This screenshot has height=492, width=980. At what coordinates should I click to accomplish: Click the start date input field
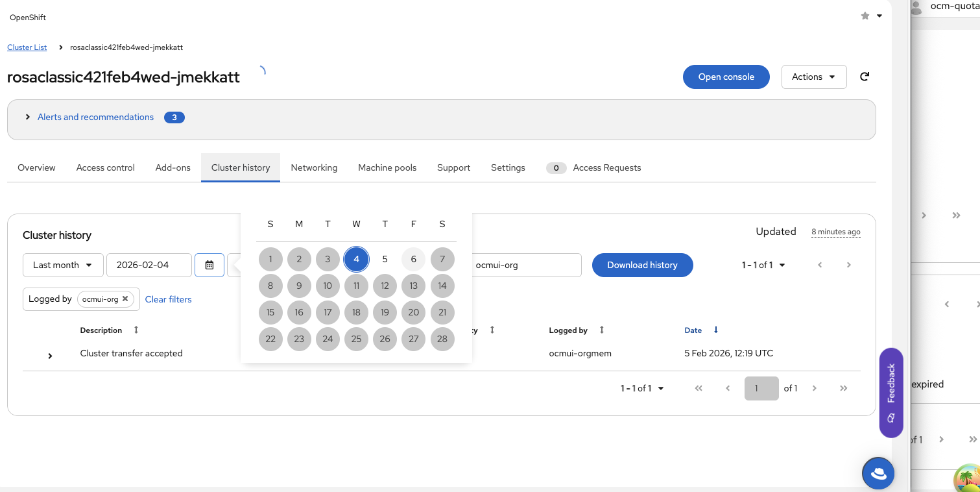[x=149, y=265]
